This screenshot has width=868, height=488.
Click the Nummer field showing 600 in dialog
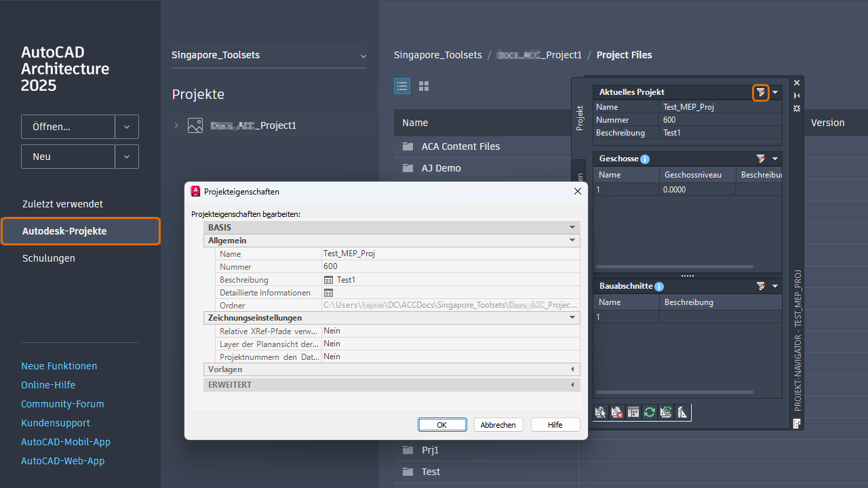click(x=451, y=266)
